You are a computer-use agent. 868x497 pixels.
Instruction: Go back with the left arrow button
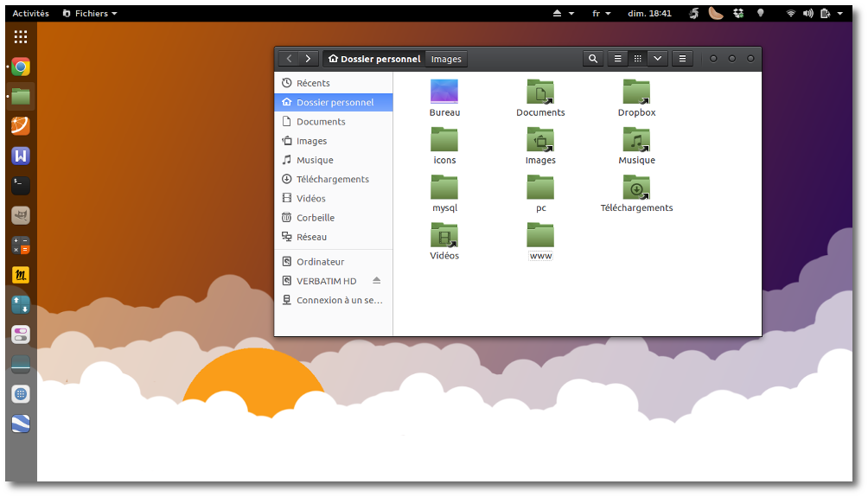point(289,59)
